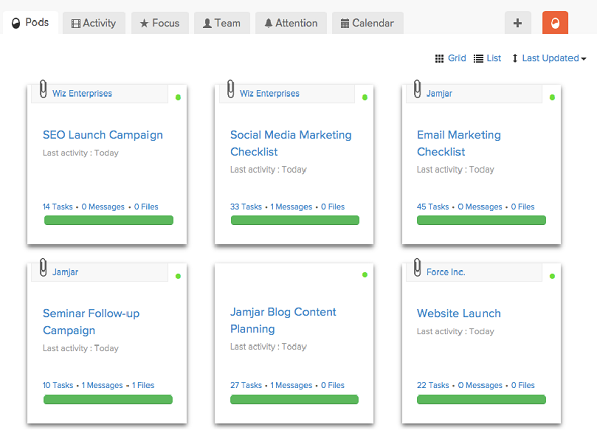Click paperclip on Email Marketing Checklist card

[x=417, y=89]
